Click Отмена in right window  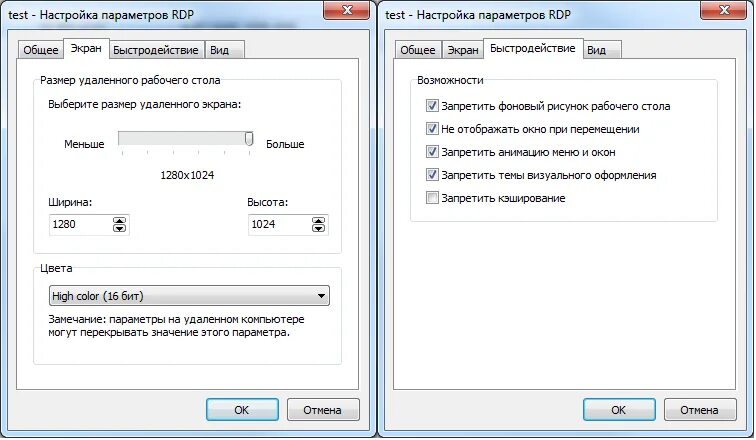[x=700, y=410]
